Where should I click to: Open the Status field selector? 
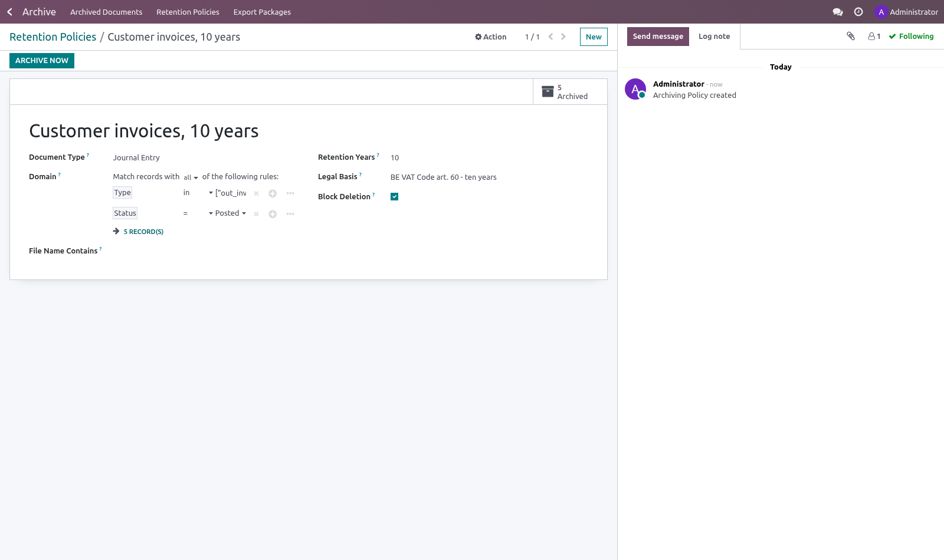tap(125, 213)
